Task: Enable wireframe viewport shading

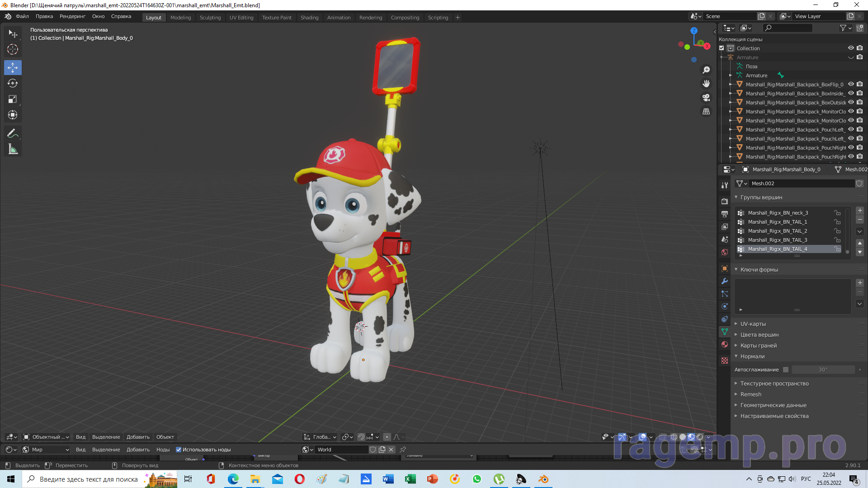Action: point(674,437)
